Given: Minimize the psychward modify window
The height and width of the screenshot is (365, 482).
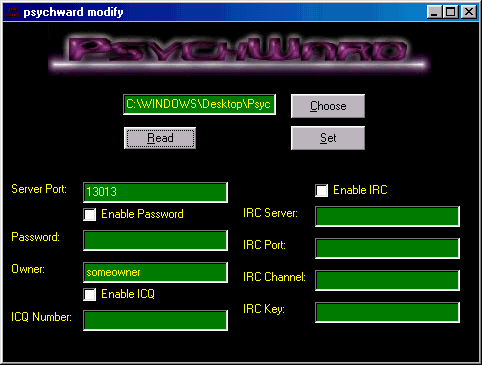Looking at the screenshot, I should click(434, 12).
